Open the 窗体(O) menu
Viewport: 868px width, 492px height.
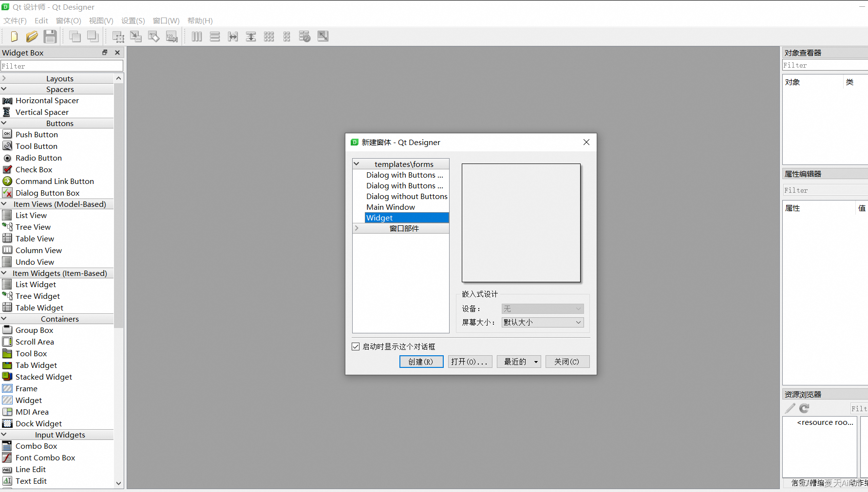(69, 20)
